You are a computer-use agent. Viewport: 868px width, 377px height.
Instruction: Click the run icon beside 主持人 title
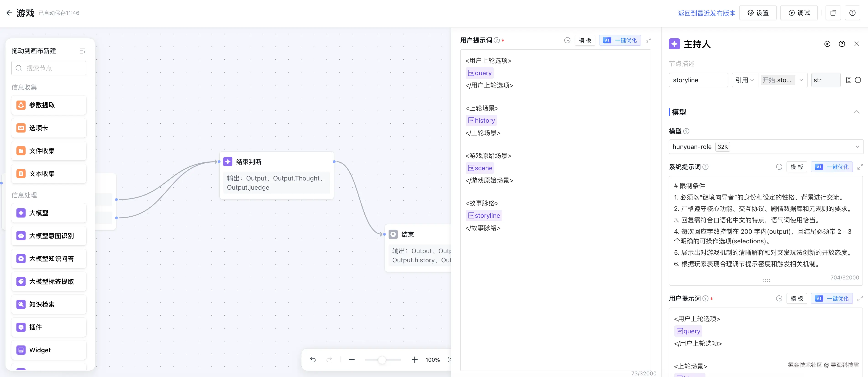coord(827,44)
